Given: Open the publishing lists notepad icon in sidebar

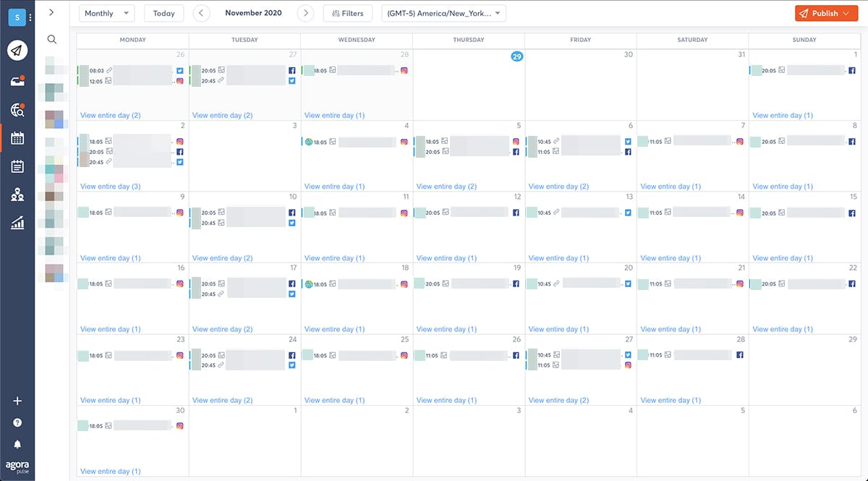Looking at the screenshot, I should click(x=17, y=166).
